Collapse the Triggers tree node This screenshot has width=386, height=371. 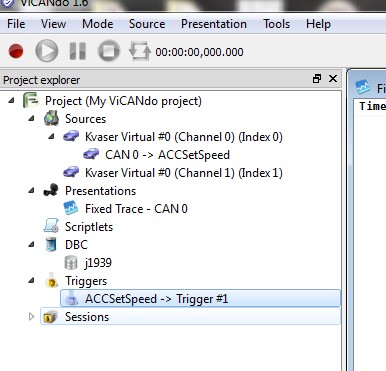31,280
